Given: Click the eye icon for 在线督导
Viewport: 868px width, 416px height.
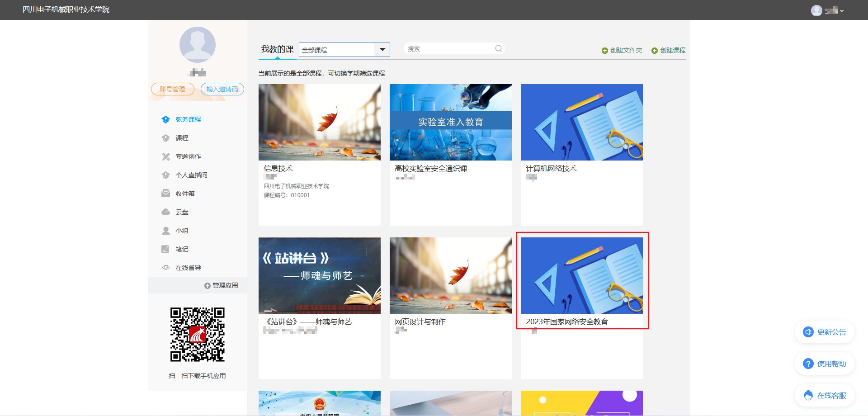Looking at the screenshot, I should point(165,268).
